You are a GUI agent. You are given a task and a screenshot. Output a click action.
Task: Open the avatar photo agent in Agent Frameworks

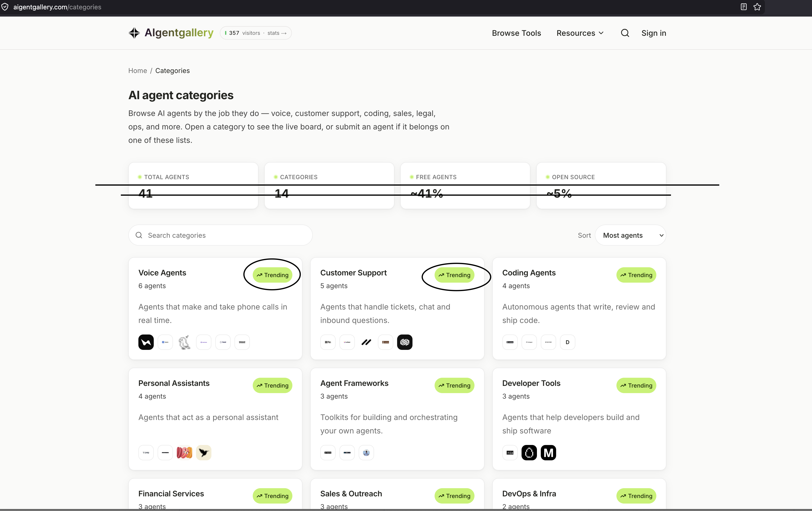(x=366, y=453)
